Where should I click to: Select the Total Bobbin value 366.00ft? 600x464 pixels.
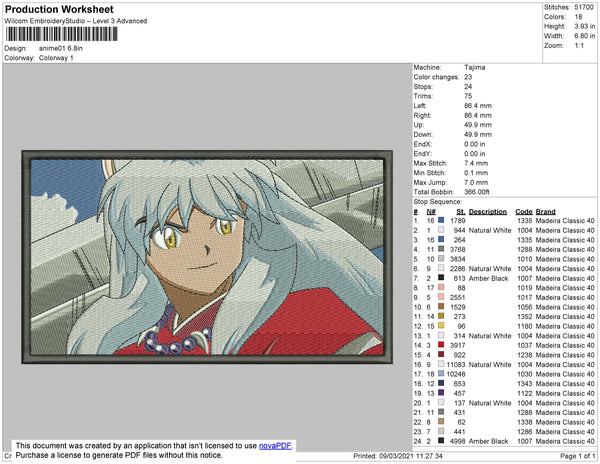[x=477, y=192]
